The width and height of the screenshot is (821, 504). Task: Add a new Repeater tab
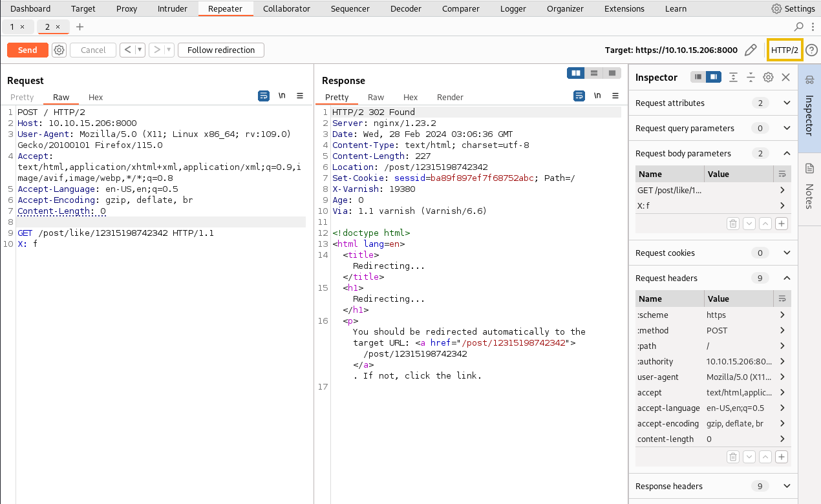tap(80, 26)
